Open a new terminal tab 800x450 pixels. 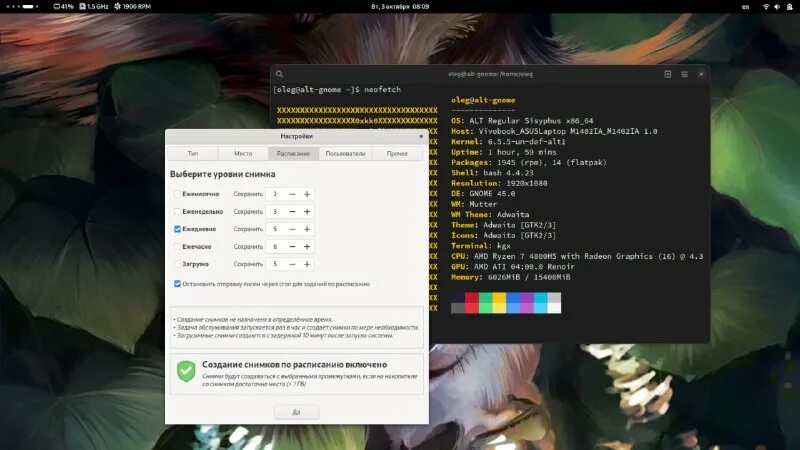click(x=667, y=74)
